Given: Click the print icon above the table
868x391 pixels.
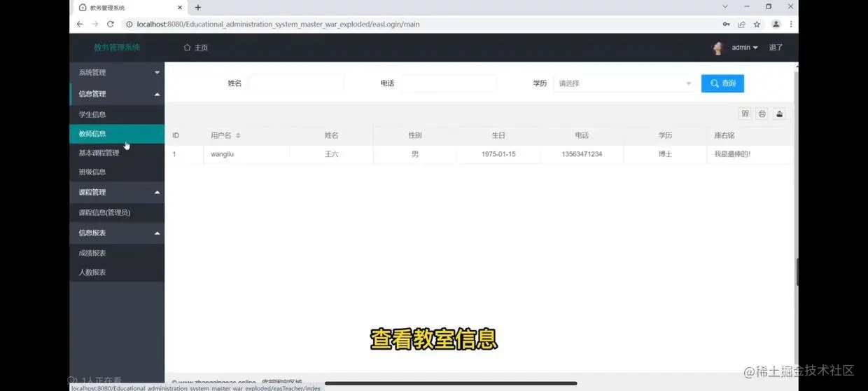Looking at the screenshot, I should click(x=762, y=114).
